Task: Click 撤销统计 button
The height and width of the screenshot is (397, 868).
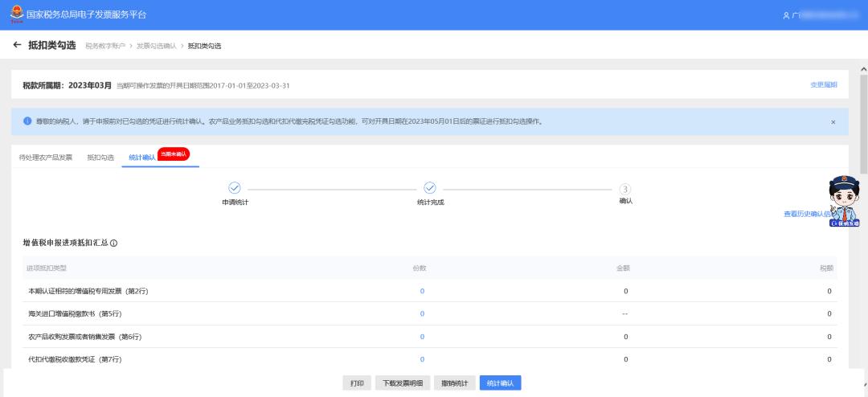Action: point(456,383)
